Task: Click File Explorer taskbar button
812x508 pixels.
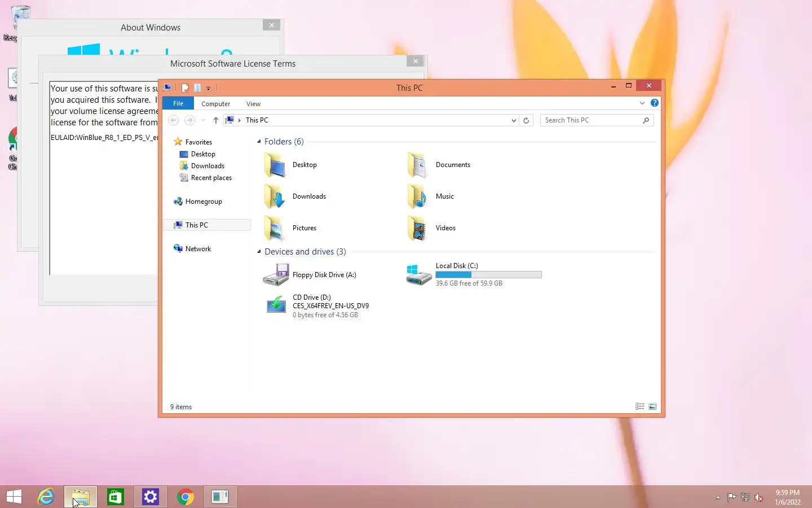Action: pos(81,497)
